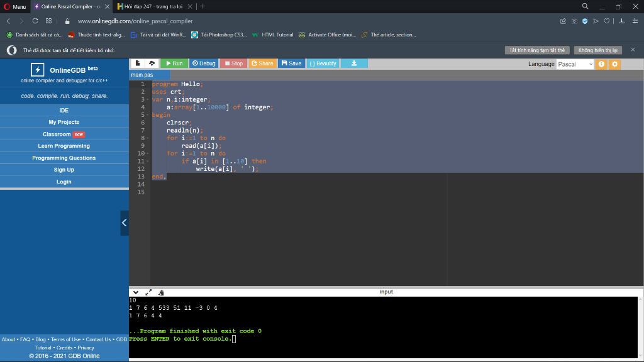644x362 pixels.
Task: Open the browser downloads icon
Action: click(x=622, y=21)
